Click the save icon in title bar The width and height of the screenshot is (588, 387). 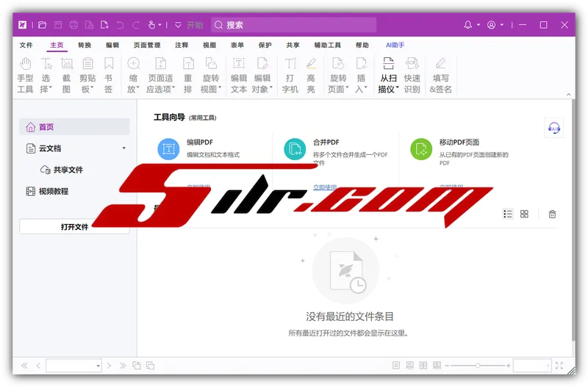tap(58, 25)
